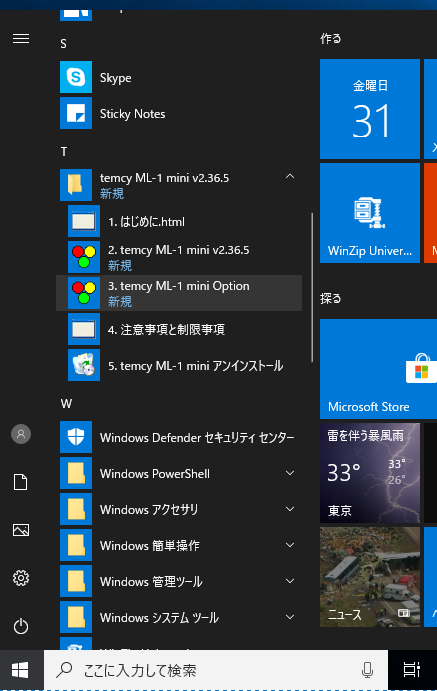Image resolution: width=437 pixels, height=691 pixels.
Task: Click the Windows システム ツール folder icon
Action: tap(76, 617)
